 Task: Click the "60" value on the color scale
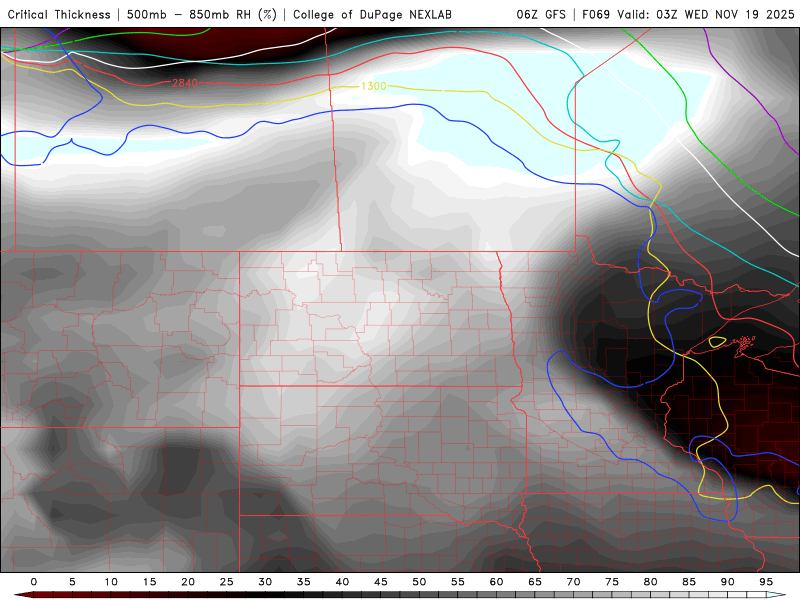click(x=496, y=582)
